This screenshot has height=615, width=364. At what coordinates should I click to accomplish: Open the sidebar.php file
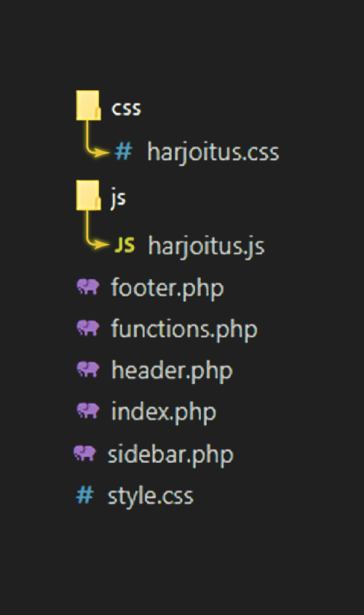170,455
